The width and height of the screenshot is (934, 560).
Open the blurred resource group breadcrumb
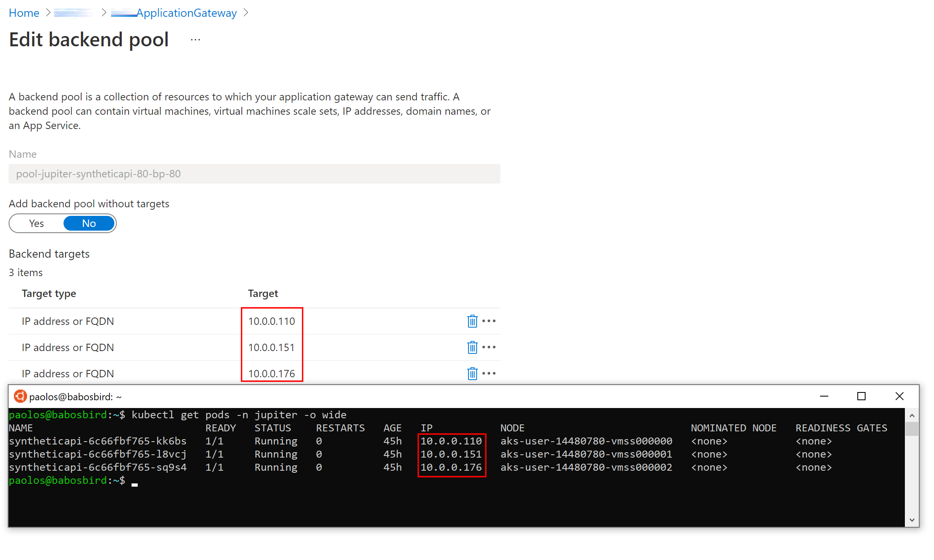(x=73, y=13)
